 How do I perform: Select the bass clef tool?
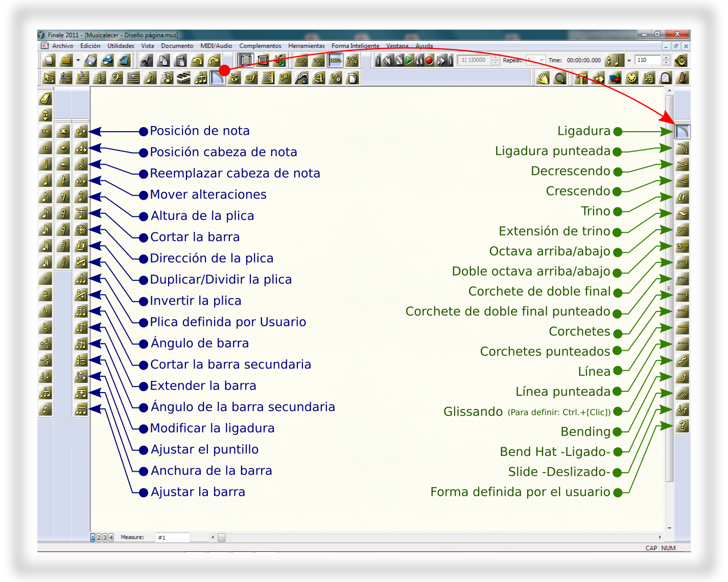pyautogui.click(x=116, y=78)
